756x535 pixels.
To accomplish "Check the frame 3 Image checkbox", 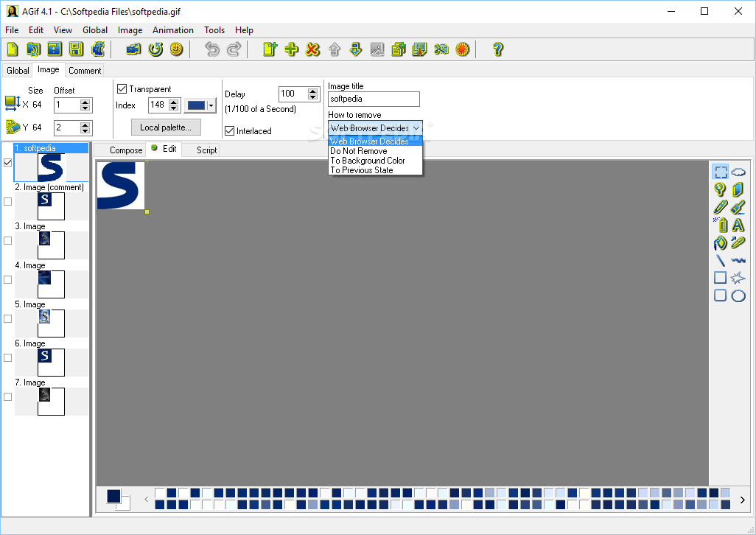I will [x=7, y=240].
